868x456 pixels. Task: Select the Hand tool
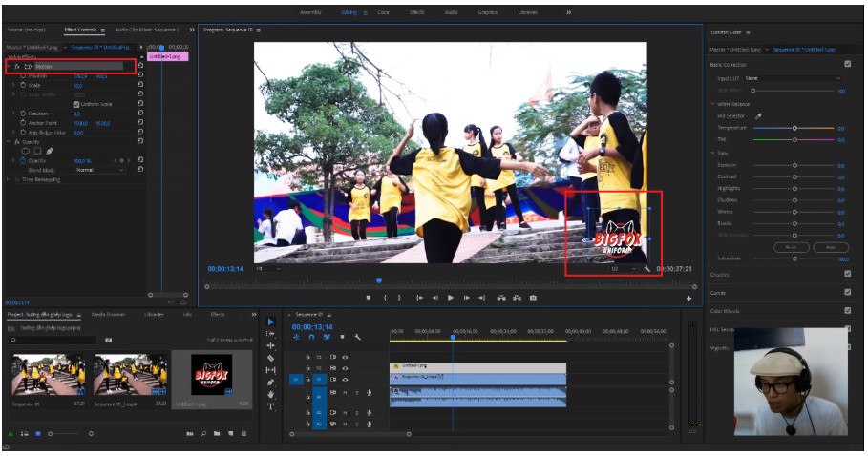pos(270,395)
